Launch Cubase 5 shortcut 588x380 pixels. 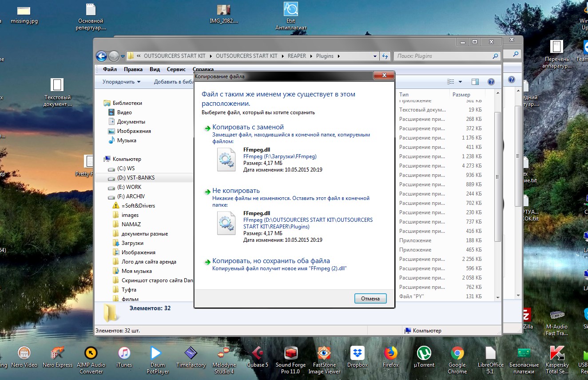258,358
